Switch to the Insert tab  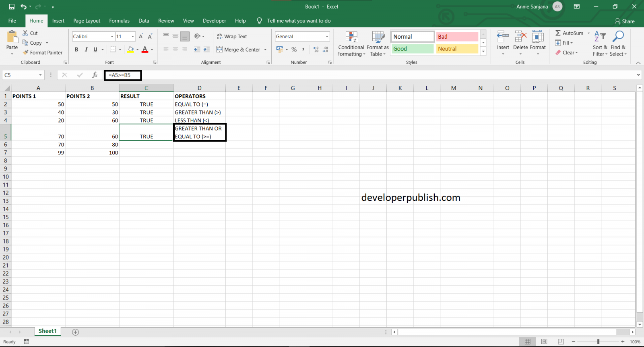58,21
